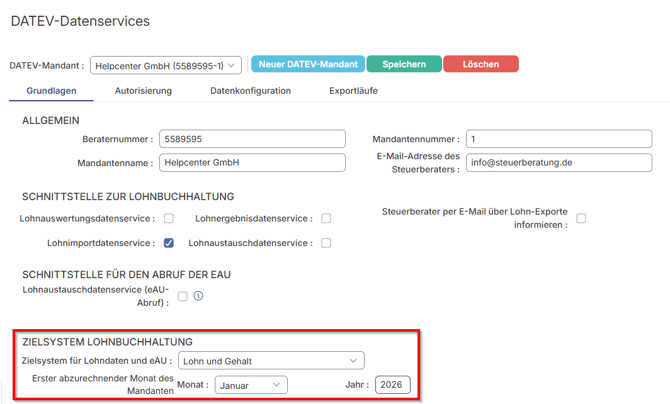This screenshot has width=670, height=404.
Task: Tick the Lohnaustauschdatenservice checkbox
Action: point(326,243)
